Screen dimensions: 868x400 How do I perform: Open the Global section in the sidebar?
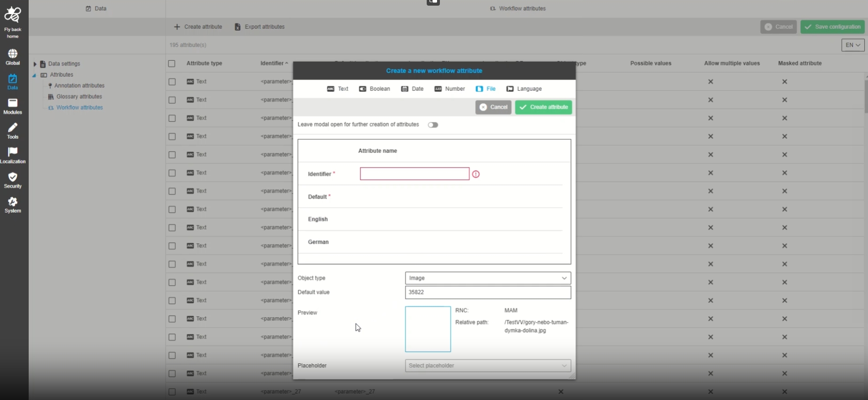[x=13, y=57]
